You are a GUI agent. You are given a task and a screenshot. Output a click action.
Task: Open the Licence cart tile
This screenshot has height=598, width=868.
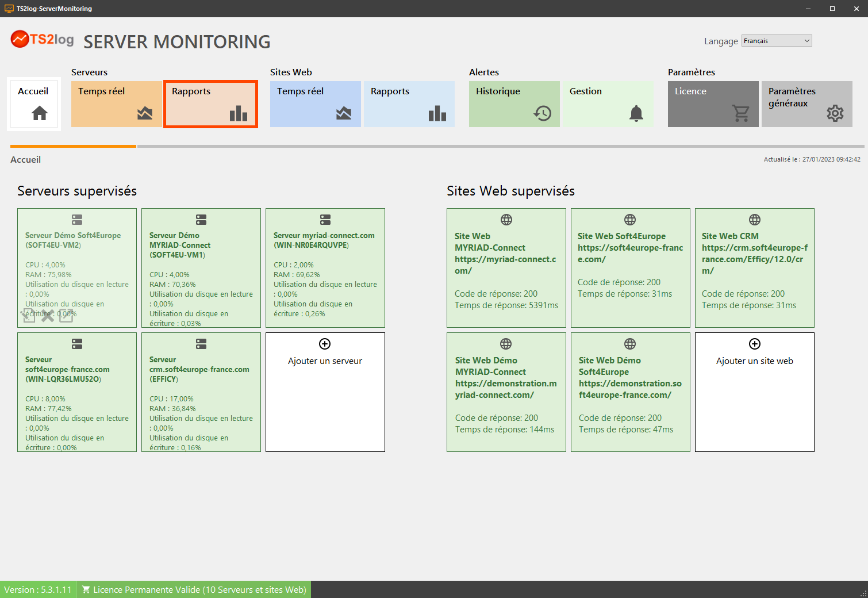pyautogui.click(x=713, y=104)
